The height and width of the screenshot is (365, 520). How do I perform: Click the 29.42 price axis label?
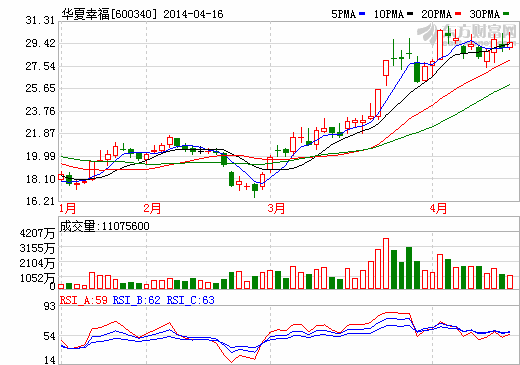(x=40, y=43)
